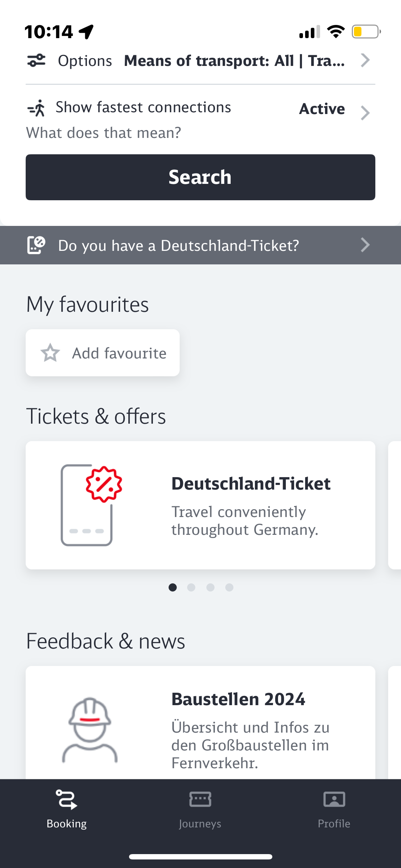Tap the Add favourite button
This screenshot has height=868, width=401.
pyautogui.click(x=103, y=353)
